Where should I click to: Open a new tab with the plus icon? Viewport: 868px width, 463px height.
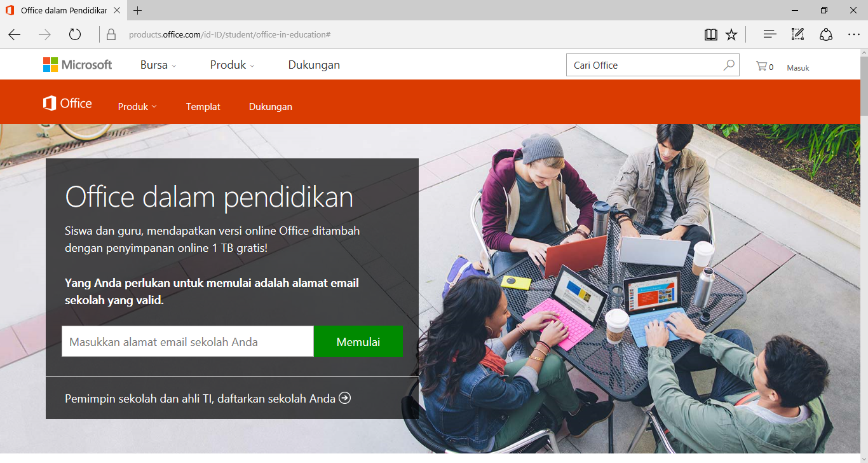(138, 10)
